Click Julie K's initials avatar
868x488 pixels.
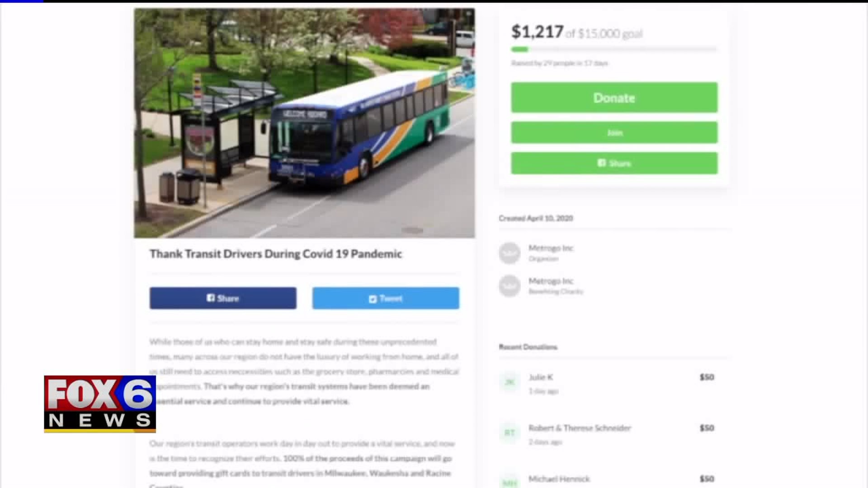coord(509,382)
